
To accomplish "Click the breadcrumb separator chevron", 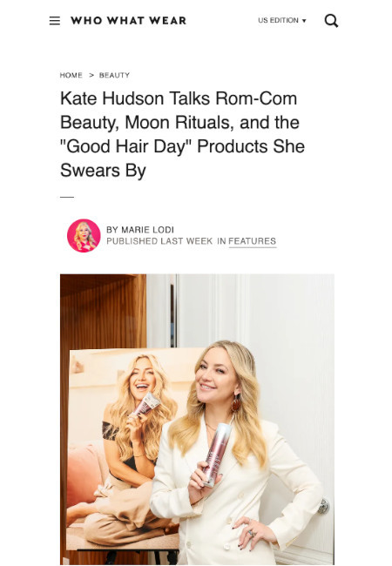I will (91, 75).
